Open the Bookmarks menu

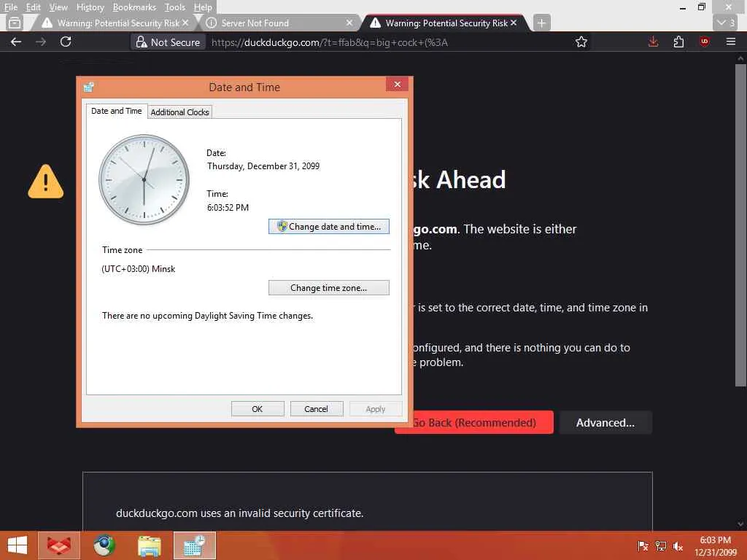tap(134, 7)
